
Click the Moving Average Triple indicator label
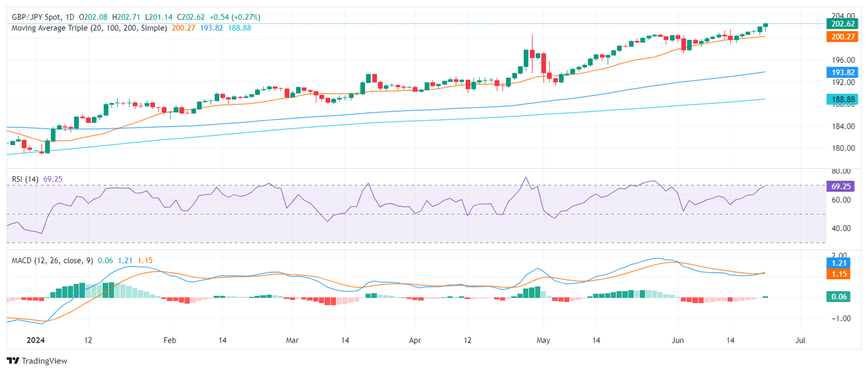[x=89, y=28]
